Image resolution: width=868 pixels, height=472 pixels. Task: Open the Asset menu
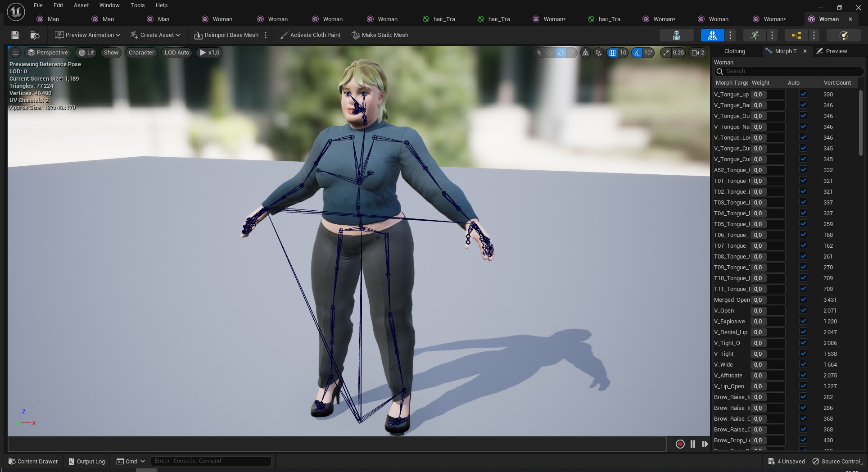(x=81, y=5)
